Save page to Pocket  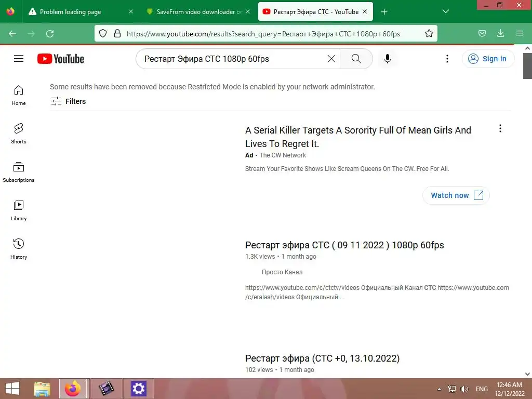click(482, 33)
